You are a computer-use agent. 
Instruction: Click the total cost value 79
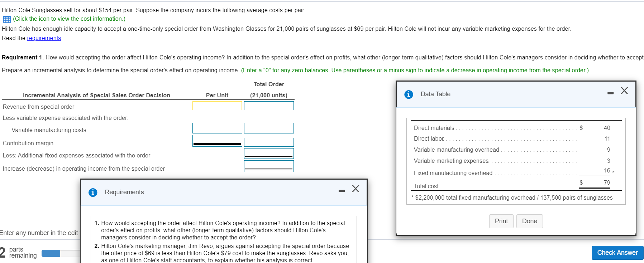pos(607,182)
